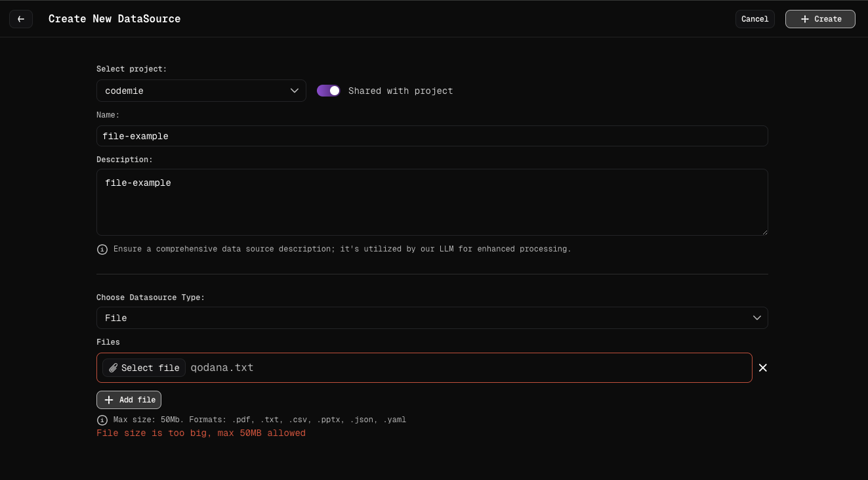Click the red file size error message
The height and width of the screenshot is (480, 868).
tap(201, 433)
